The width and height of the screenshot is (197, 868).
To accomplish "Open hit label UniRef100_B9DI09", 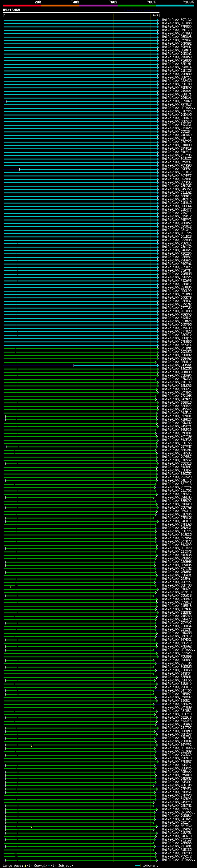I will point(177,84).
